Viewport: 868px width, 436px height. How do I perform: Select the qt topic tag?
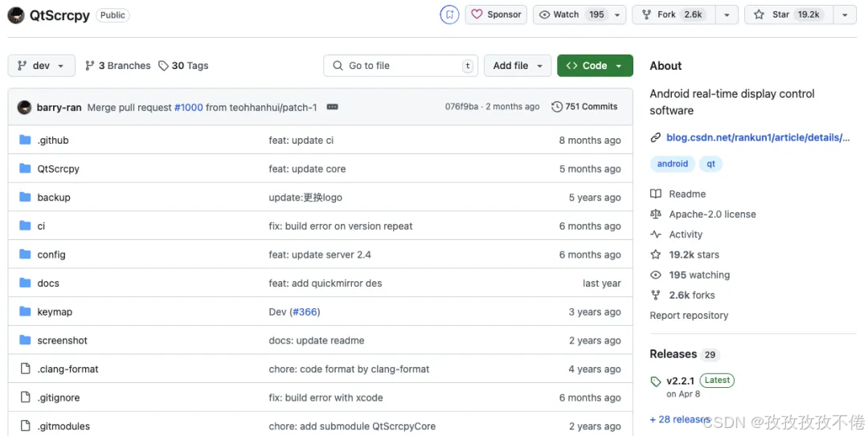tap(710, 164)
